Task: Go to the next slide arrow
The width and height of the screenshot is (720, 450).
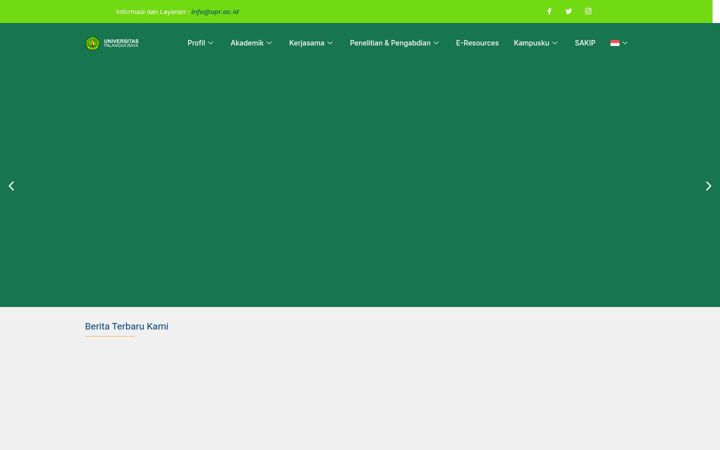Action: click(x=709, y=186)
